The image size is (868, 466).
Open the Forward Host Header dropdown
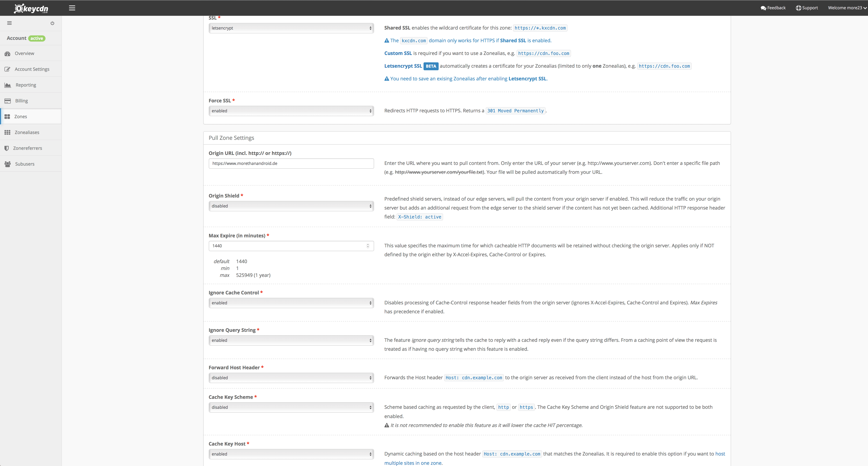tap(291, 378)
